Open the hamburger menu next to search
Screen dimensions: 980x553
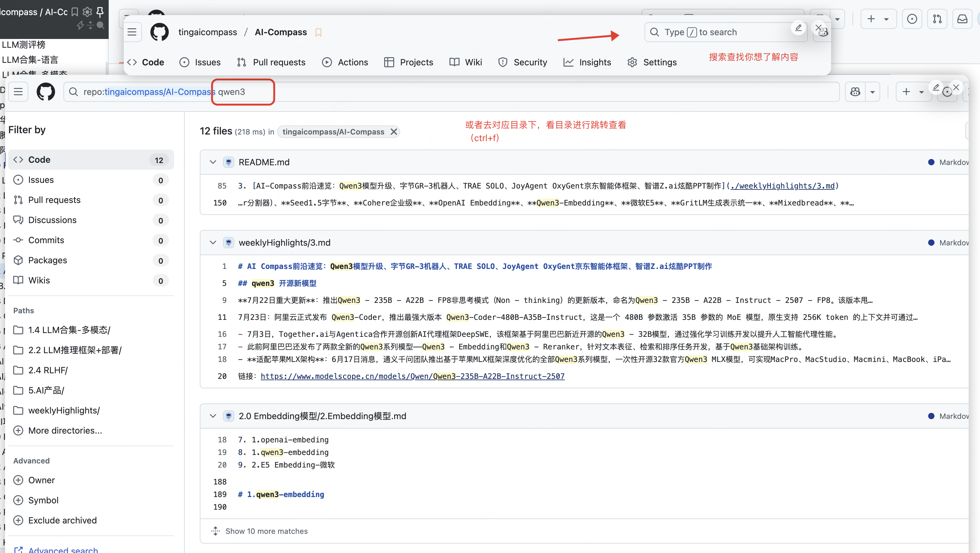pos(18,92)
